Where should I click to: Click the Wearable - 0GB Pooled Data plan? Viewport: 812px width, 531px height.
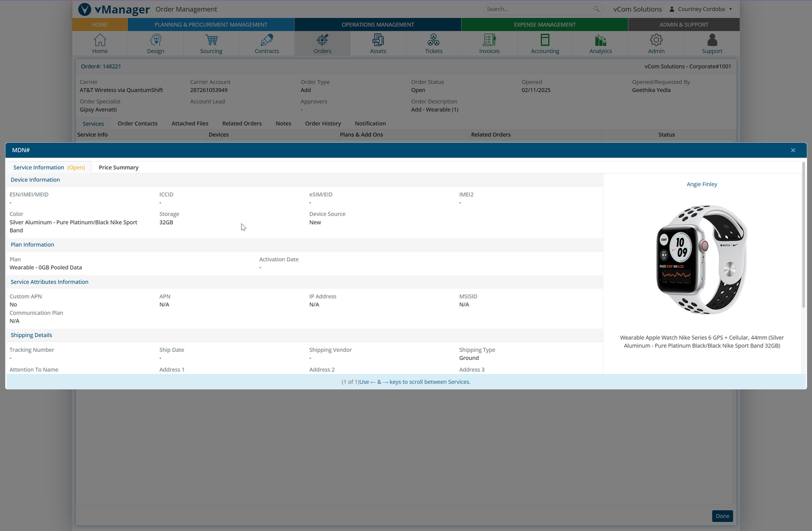click(x=45, y=267)
